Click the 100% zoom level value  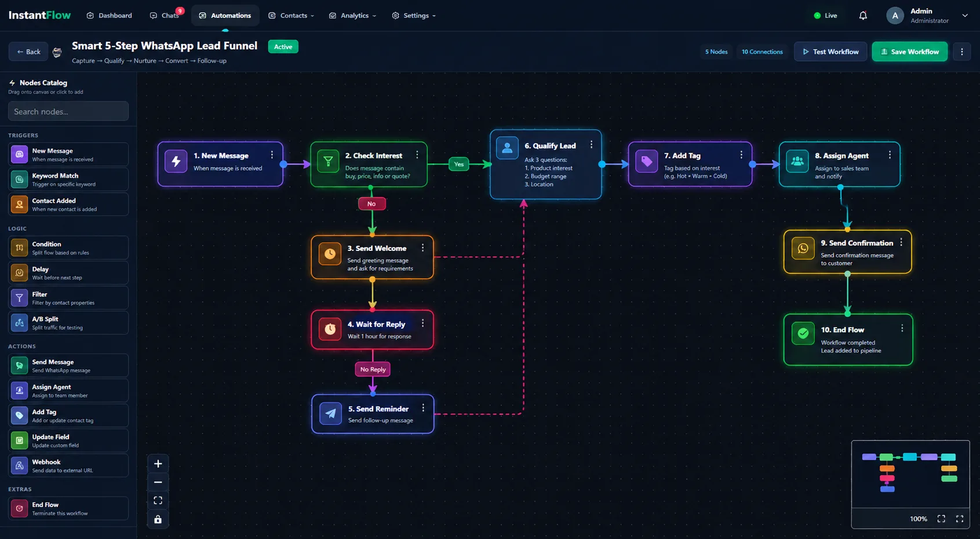918,519
